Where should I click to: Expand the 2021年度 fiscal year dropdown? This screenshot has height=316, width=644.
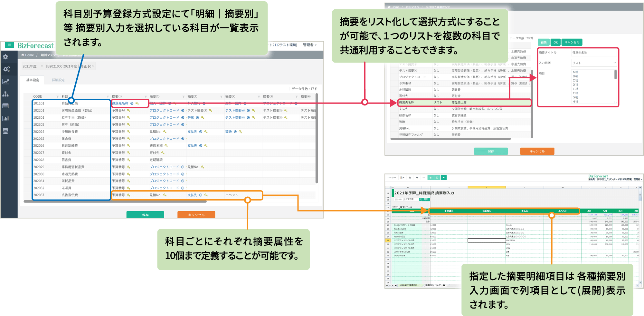pyautogui.click(x=33, y=66)
